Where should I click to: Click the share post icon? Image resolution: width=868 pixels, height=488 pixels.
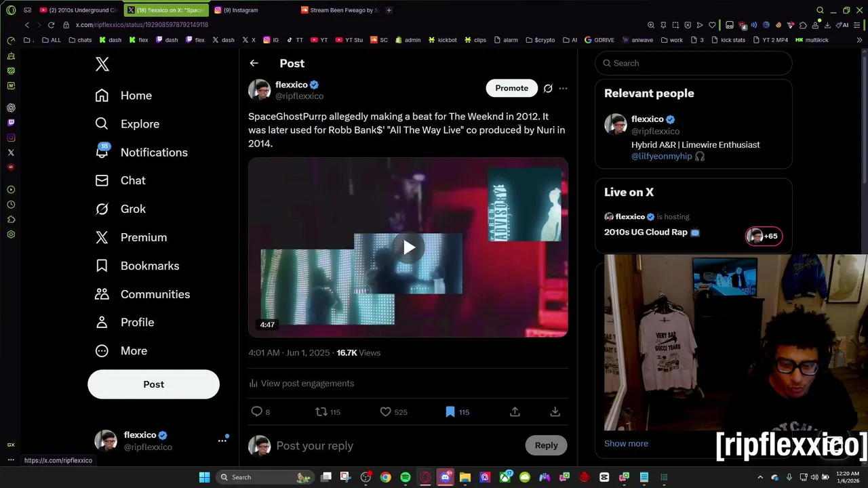[x=515, y=411]
